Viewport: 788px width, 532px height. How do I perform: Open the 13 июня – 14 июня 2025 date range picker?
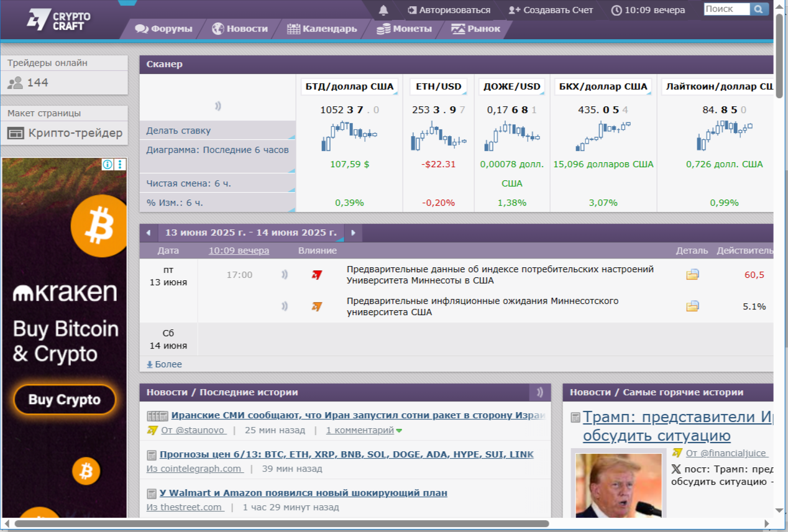(251, 233)
